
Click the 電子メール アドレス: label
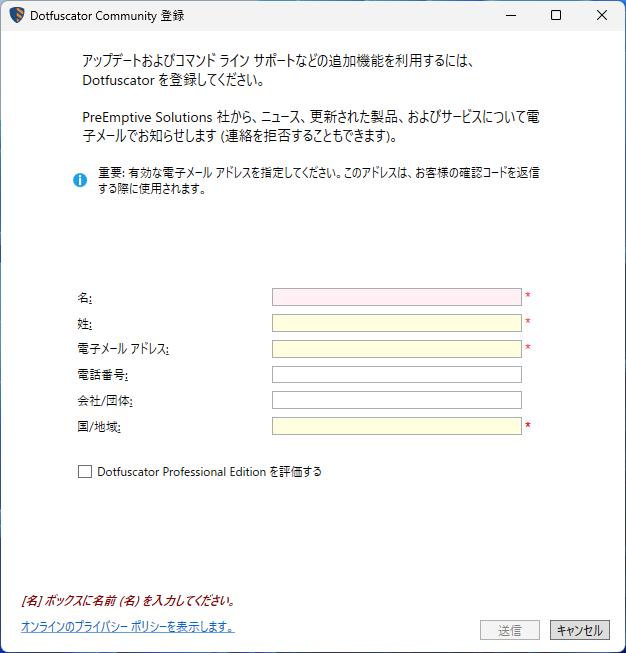click(x=123, y=349)
